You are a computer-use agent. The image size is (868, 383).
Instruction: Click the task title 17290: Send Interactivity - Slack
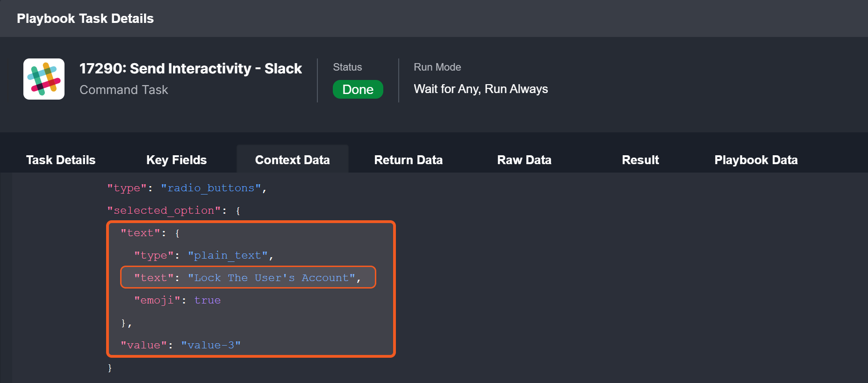click(191, 69)
